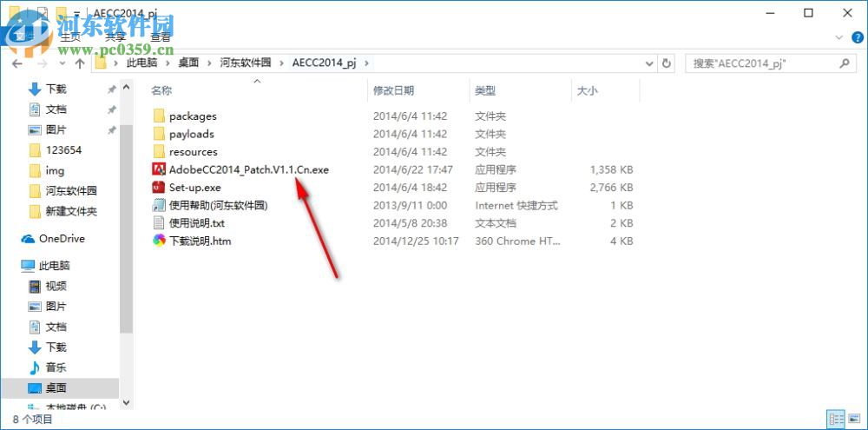Open pinned 文档 in Quick Access
This screenshot has height=430, width=868.
tap(56, 109)
